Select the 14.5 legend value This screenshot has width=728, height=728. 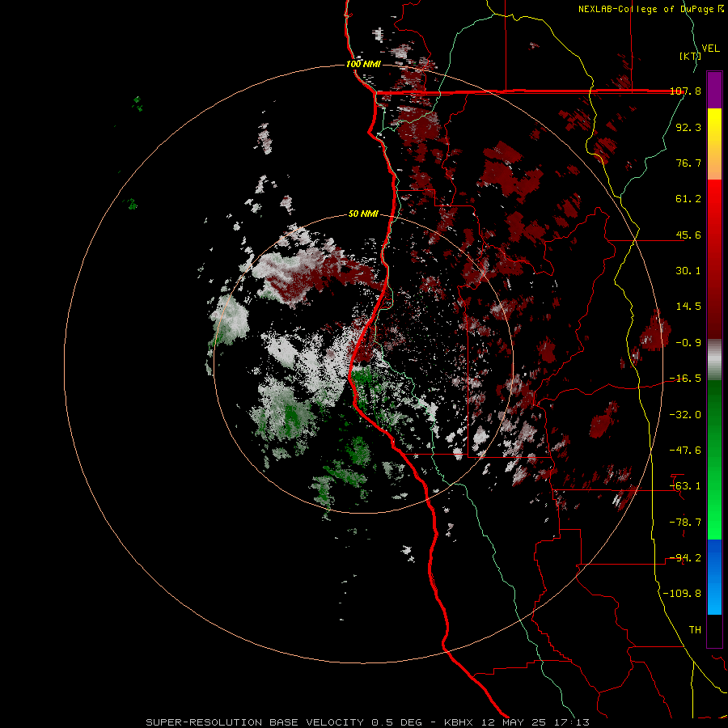(688, 307)
